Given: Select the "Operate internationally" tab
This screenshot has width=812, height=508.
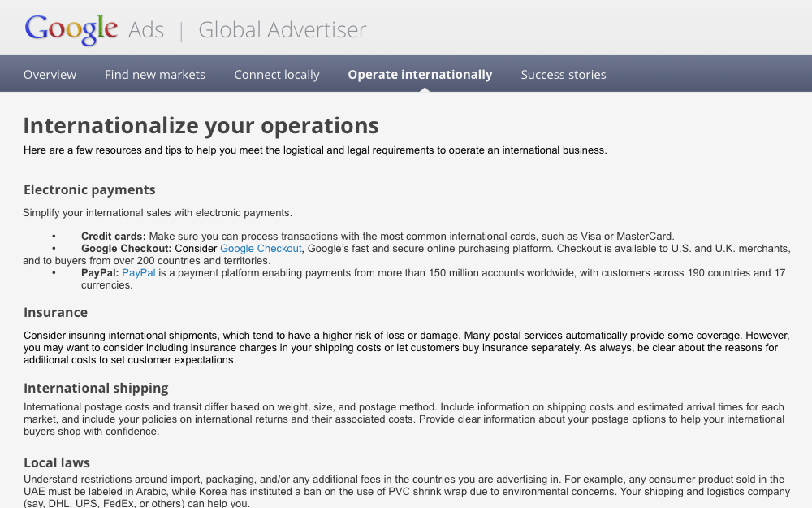Looking at the screenshot, I should (x=420, y=73).
